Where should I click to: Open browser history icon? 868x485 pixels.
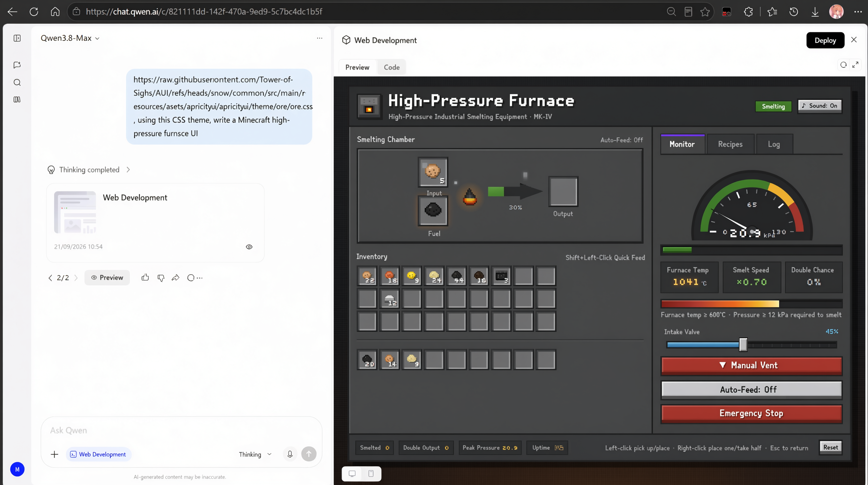(x=794, y=12)
